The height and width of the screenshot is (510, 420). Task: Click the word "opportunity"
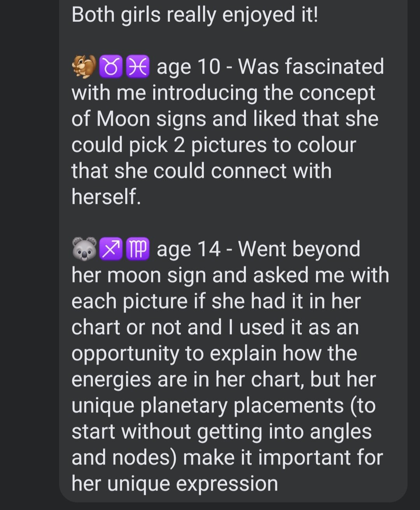click(x=125, y=354)
